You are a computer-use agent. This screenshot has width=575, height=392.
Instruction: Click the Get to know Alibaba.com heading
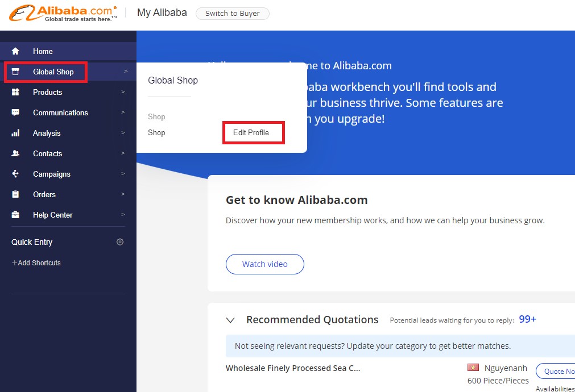(297, 200)
